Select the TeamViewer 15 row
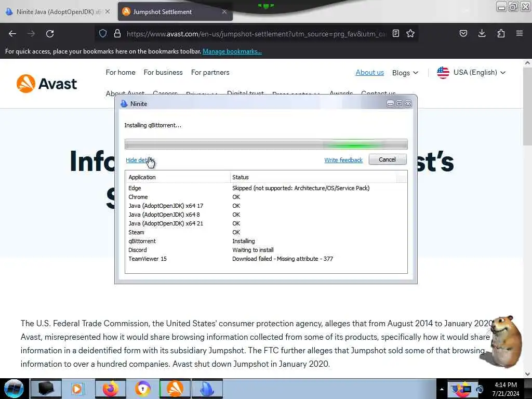Image resolution: width=532 pixels, height=399 pixels. point(266,259)
